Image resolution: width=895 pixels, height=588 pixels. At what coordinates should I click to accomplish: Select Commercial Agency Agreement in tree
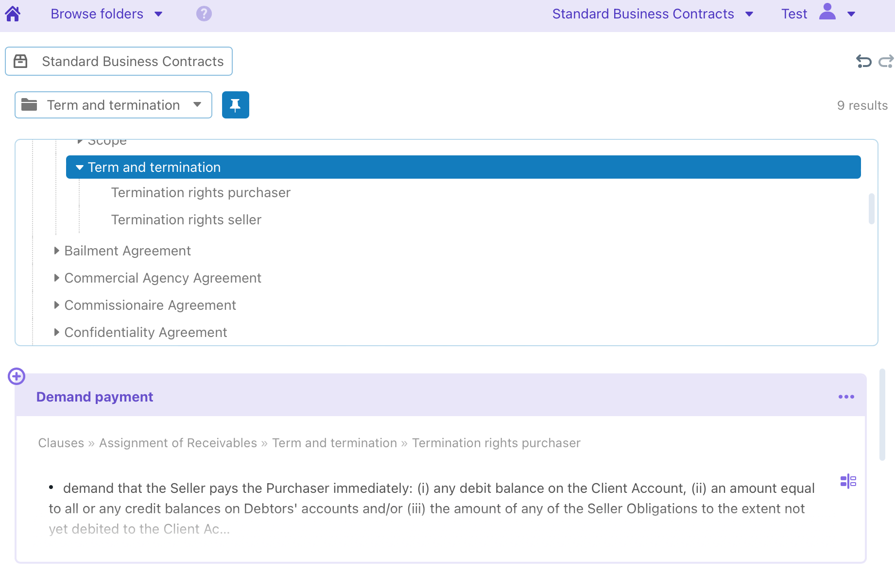(x=163, y=278)
